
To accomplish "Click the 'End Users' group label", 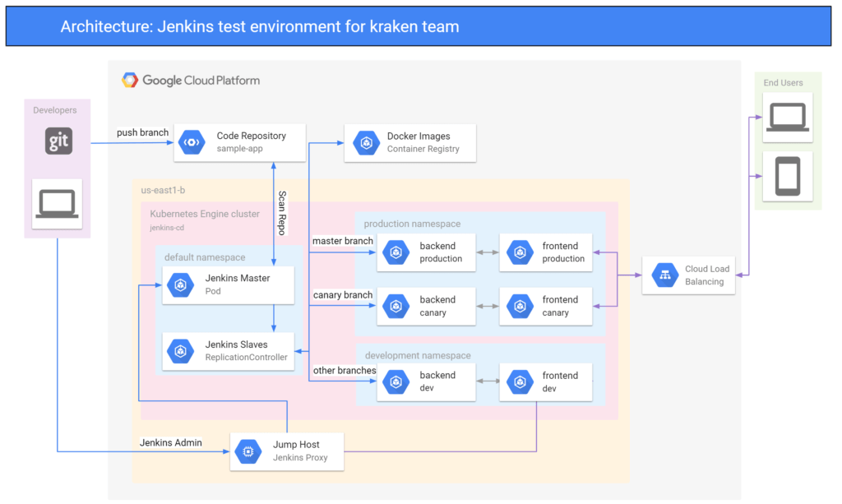I will [783, 83].
